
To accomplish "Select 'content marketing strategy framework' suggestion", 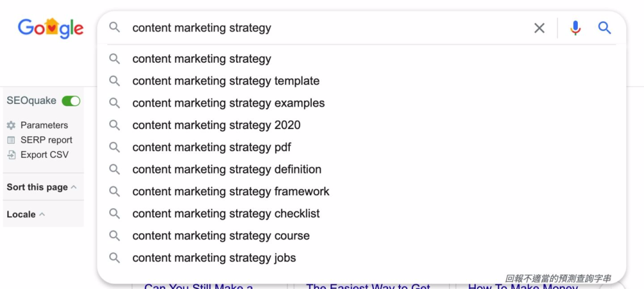I will pyautogui.click(x=231, y=192).
